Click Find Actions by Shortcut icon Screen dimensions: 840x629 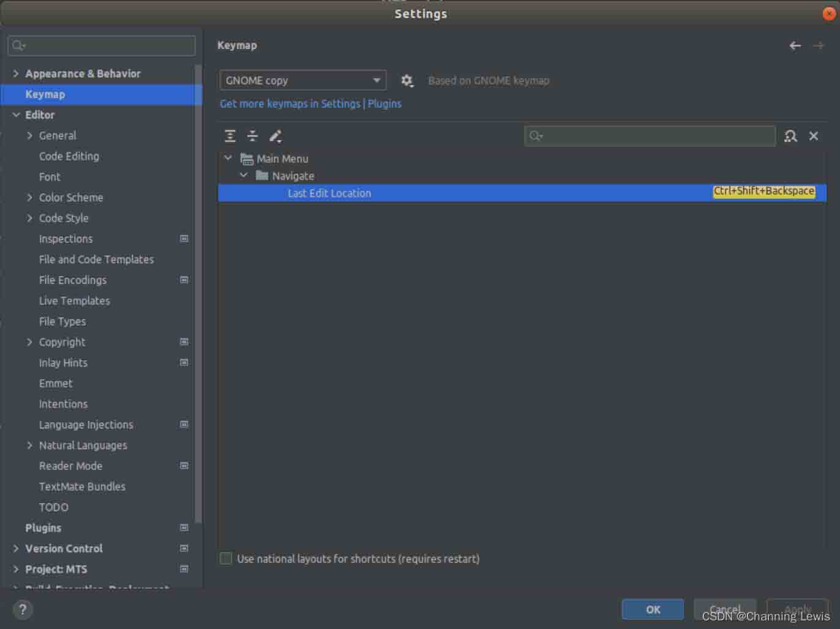tap(790, 136)
